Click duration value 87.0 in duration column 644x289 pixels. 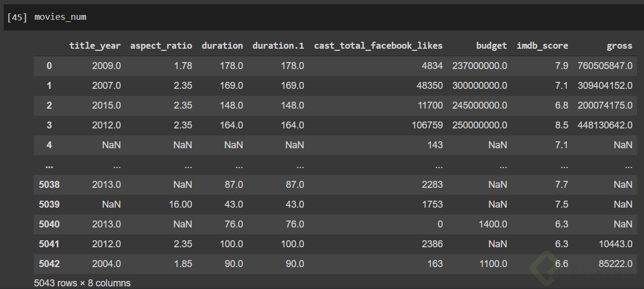click(x=234, y=184)
